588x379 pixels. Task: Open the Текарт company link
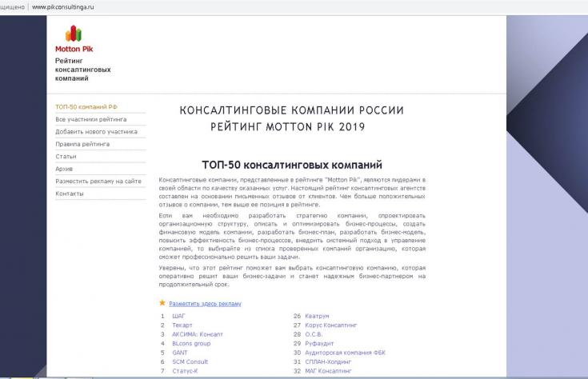(182, 325)
